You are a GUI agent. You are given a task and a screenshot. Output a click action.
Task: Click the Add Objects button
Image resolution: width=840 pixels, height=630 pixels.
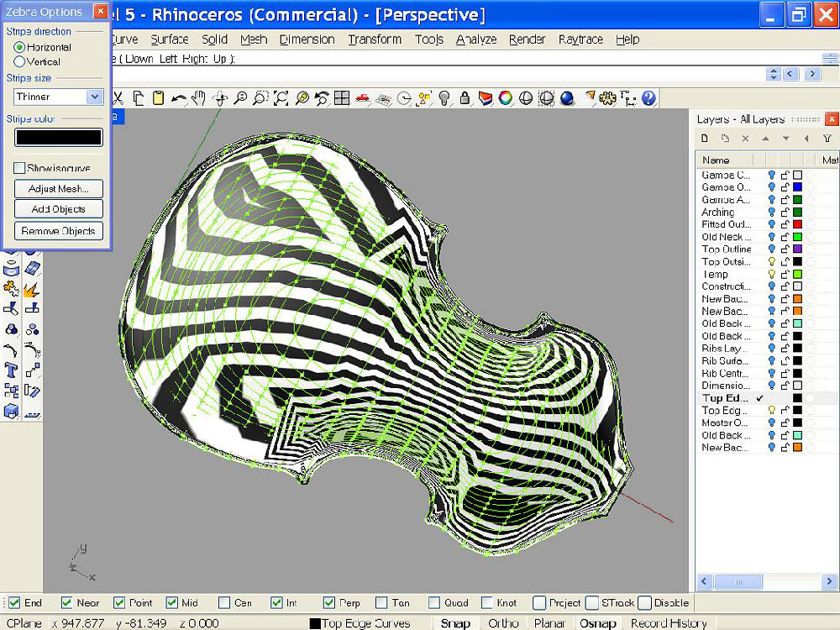(59, 209)
